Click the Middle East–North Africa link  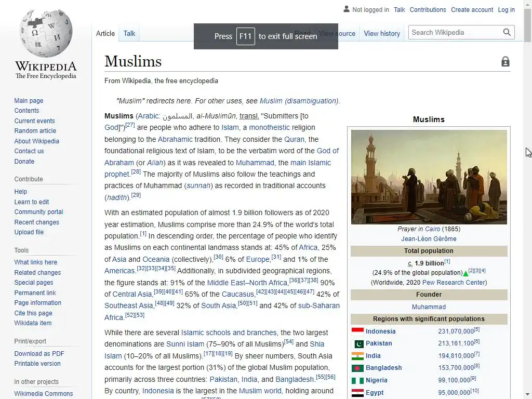(247, 283)
